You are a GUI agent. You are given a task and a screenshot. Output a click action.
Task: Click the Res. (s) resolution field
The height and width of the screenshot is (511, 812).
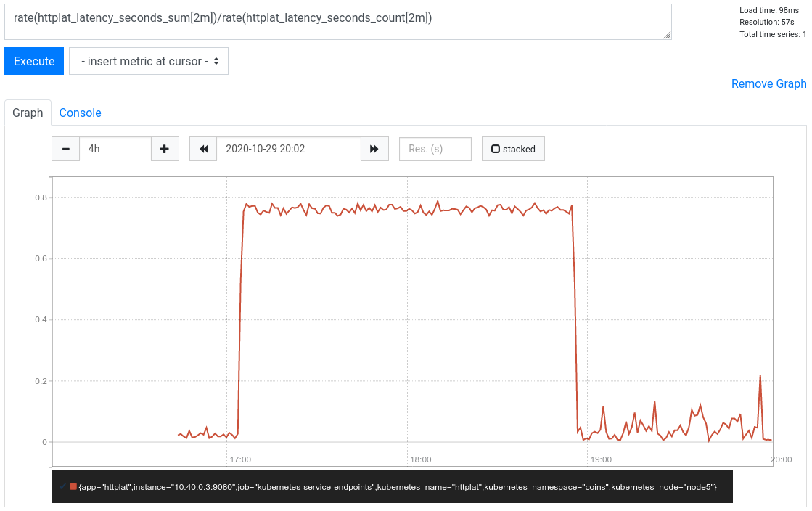(x=435, y=149)
